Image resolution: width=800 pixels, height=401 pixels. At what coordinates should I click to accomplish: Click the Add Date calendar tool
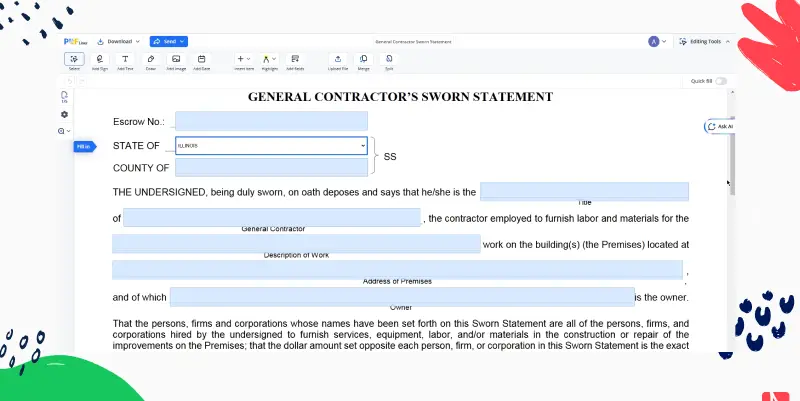pos(202,61)
